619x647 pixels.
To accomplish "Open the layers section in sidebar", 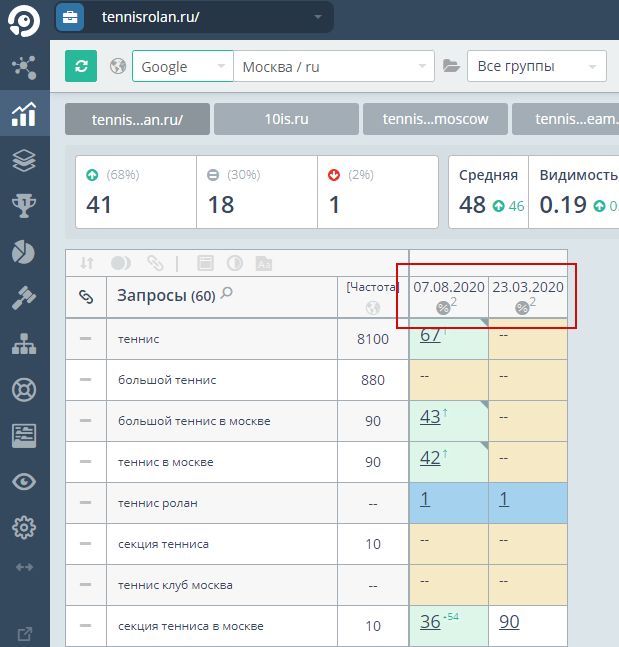I will [x=24, y=160].
